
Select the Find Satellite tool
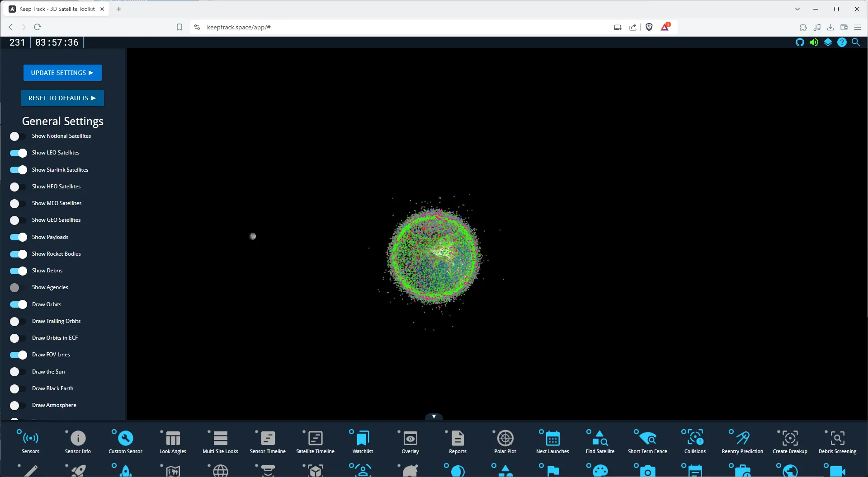click(599, 441)
